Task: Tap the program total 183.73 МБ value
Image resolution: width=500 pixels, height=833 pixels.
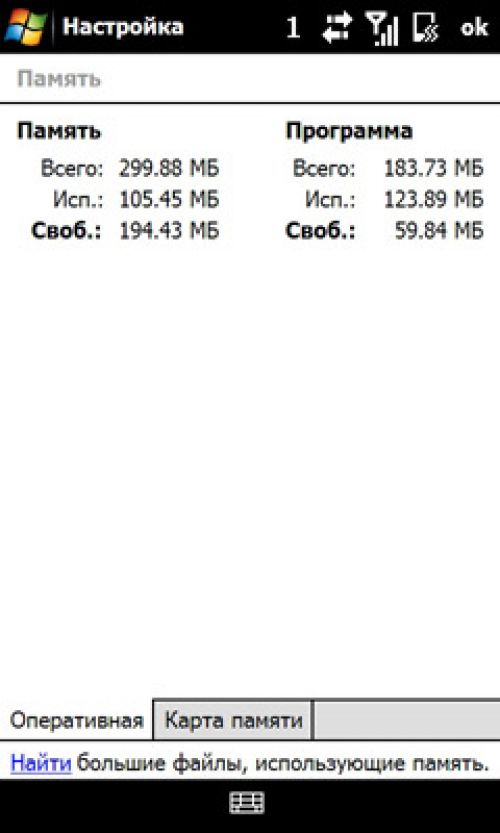Action: click(433, 169)
